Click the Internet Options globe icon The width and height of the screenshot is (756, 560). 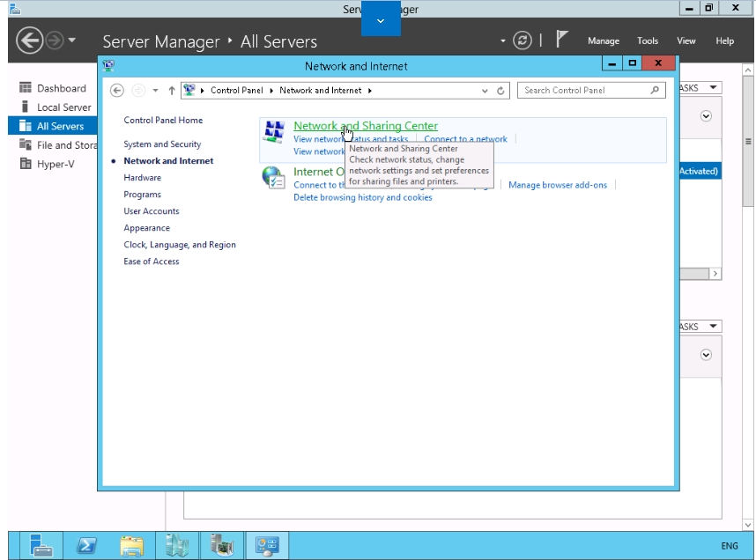[x=273, y=178]
